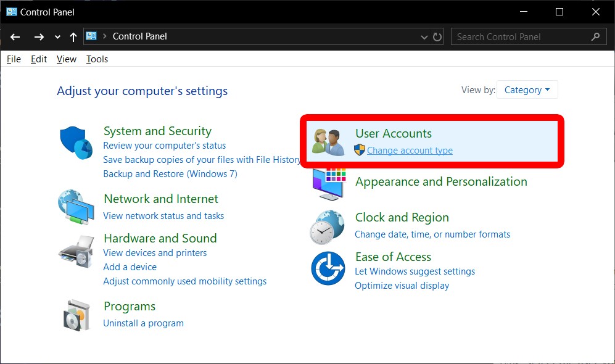Open Uninstall a program
This screenshot has height=364, width=615.
pos(143,323)
